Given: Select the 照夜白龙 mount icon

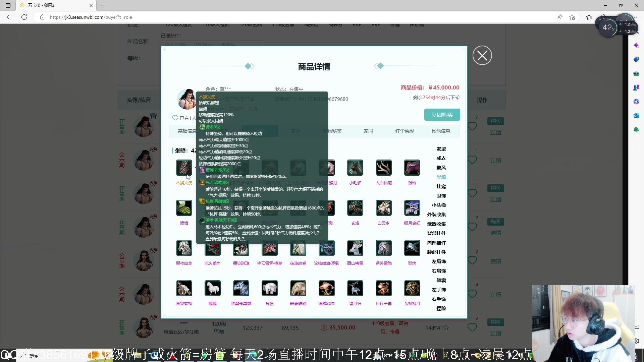Looking at the screenshot, I should [x=184, y=248].
